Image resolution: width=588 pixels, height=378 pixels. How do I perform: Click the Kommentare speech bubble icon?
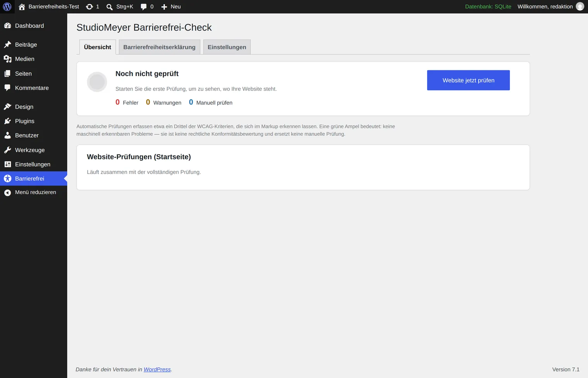point(7,88)
